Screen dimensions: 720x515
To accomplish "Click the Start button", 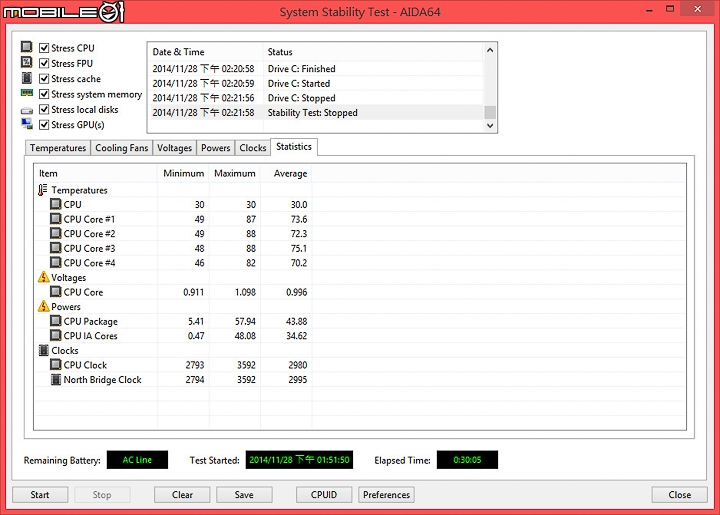I will click(x=40, y=495).
